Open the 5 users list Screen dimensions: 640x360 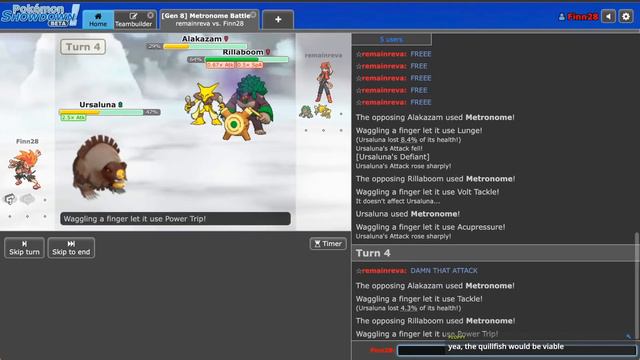(x=391, y=40)
